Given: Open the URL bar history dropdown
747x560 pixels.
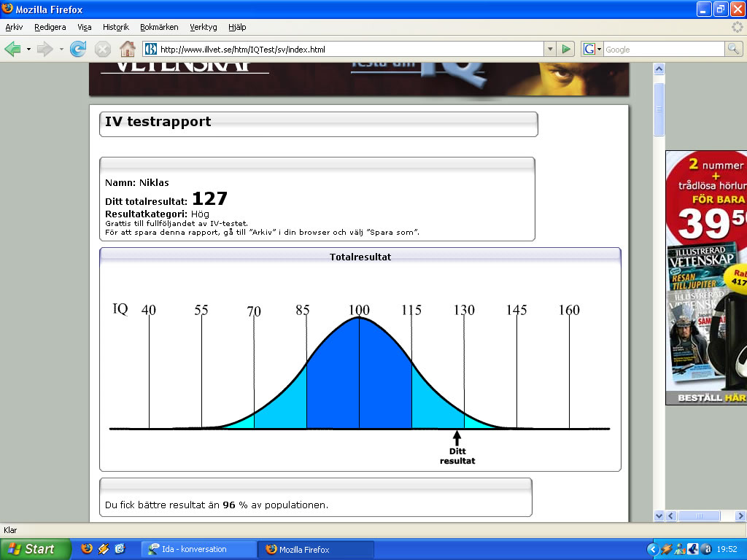Looking at the screenshot, I should coord(550,49).
